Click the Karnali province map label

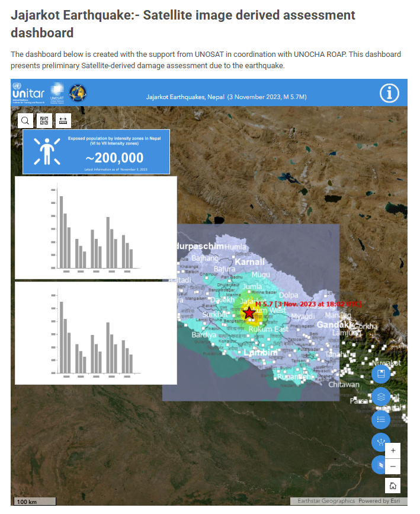pos(249,262)
